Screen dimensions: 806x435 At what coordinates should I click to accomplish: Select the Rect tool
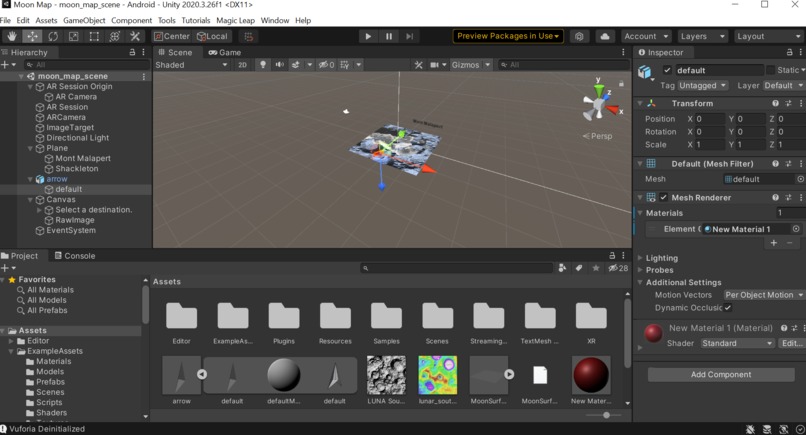pyautogui.click(x=94, y=36)
